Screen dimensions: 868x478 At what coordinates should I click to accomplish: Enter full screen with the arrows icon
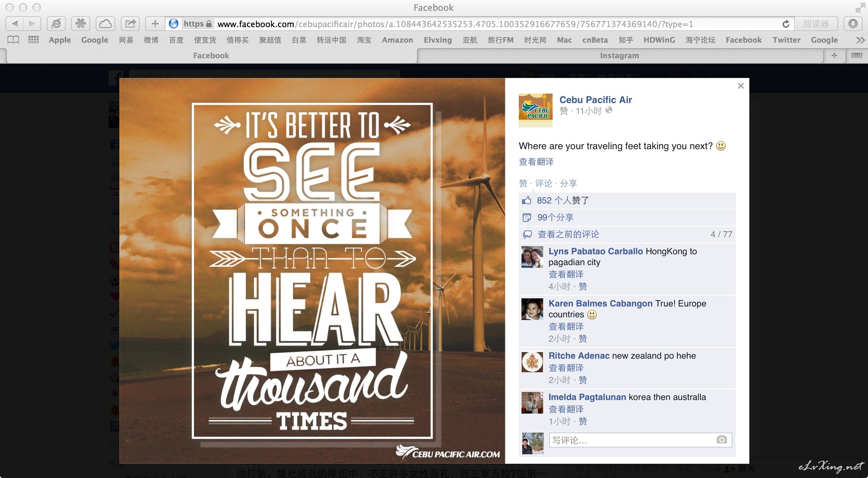pos(860,8)
